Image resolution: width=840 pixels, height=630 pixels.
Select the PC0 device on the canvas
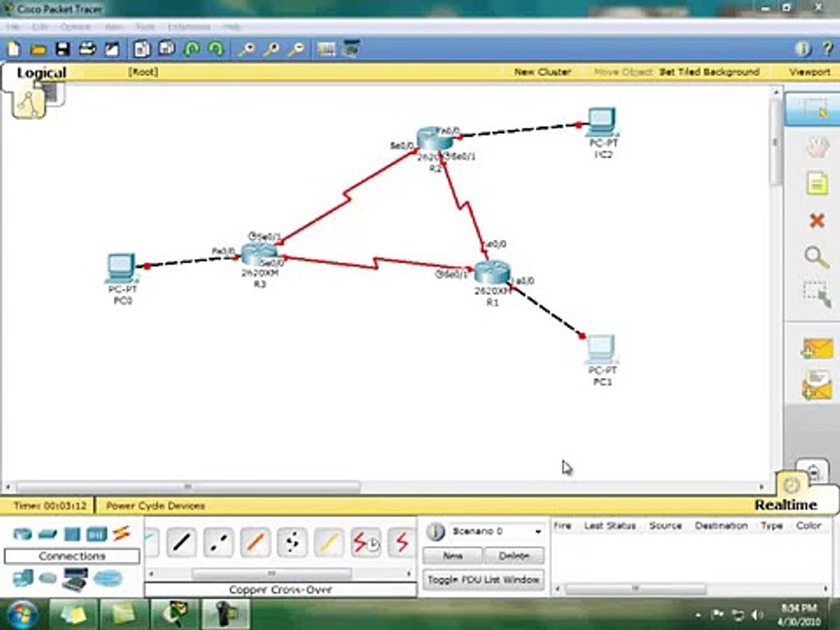(122, 268)
